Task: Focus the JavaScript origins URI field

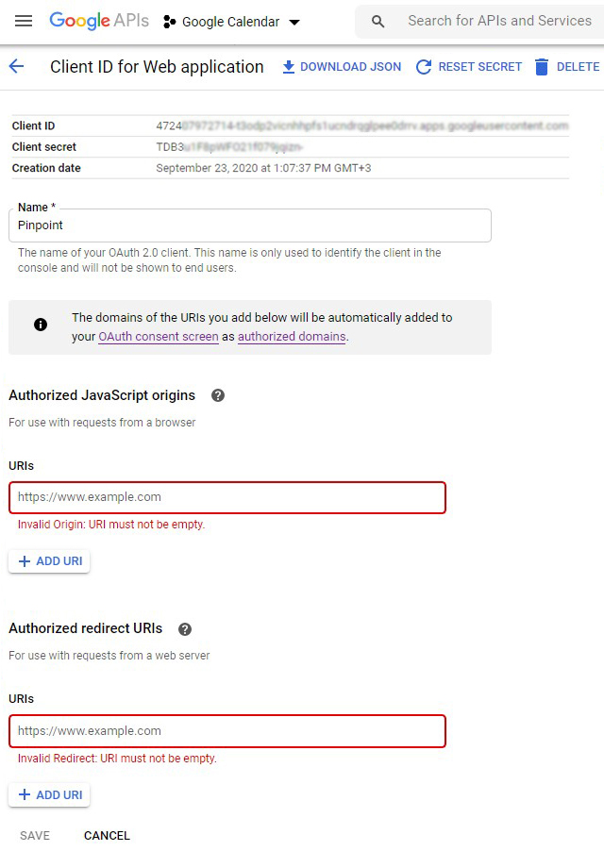Action: click(226, 497)
